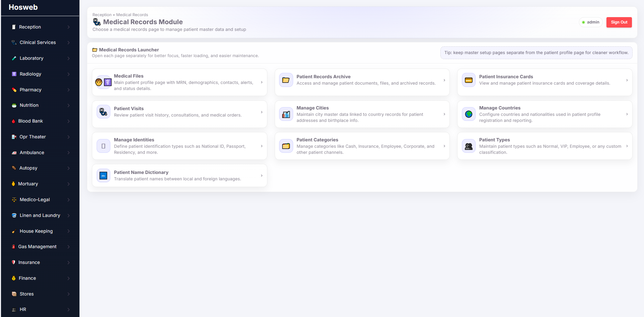Click the Gas Management sidebar icon
This screenshot has width=644, height=317.
coord(13,246)
